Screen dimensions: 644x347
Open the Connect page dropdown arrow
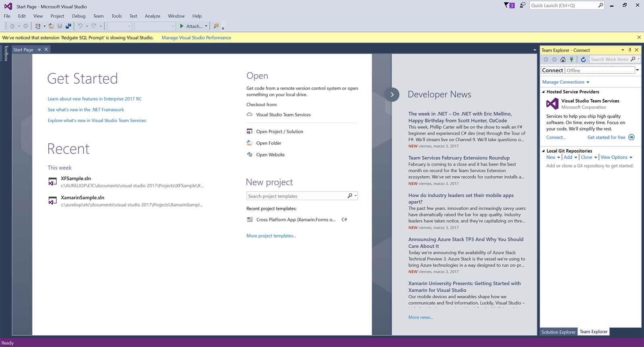click(637, 70)
